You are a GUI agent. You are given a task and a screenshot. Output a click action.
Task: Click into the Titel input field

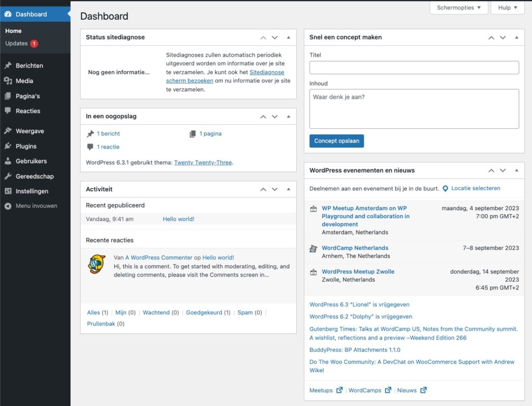[x=414, y=68]
